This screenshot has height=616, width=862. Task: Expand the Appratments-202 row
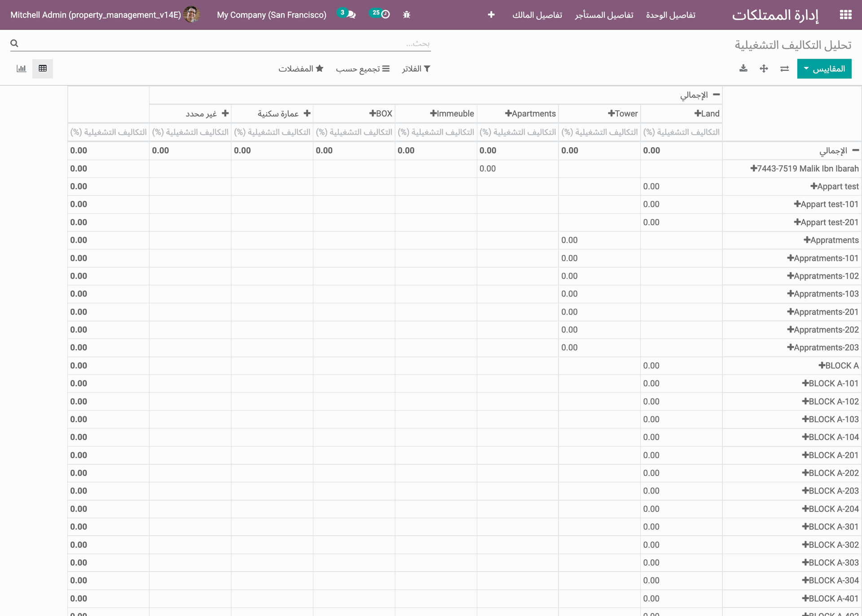tap(822, 330)
